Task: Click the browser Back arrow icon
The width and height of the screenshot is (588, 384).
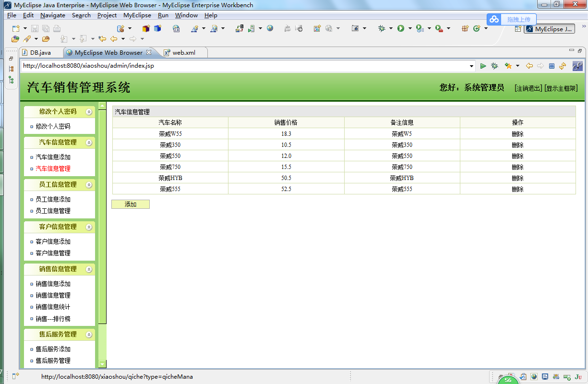Action: [529, 66]
